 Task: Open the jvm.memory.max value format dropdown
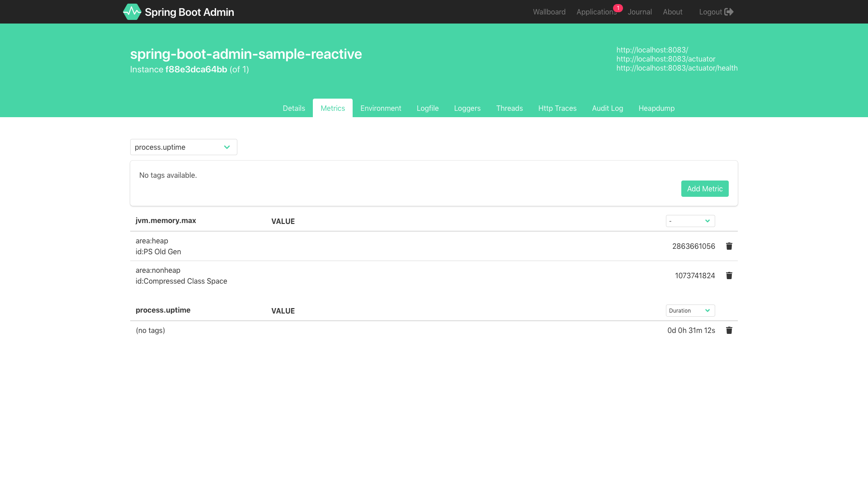pyautogui.click(x=690, y=221)
